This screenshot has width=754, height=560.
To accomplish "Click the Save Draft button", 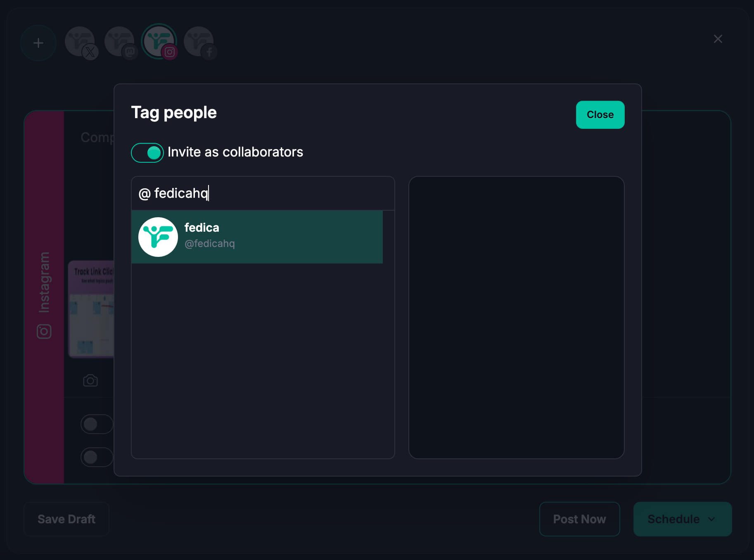I will 66,519.
